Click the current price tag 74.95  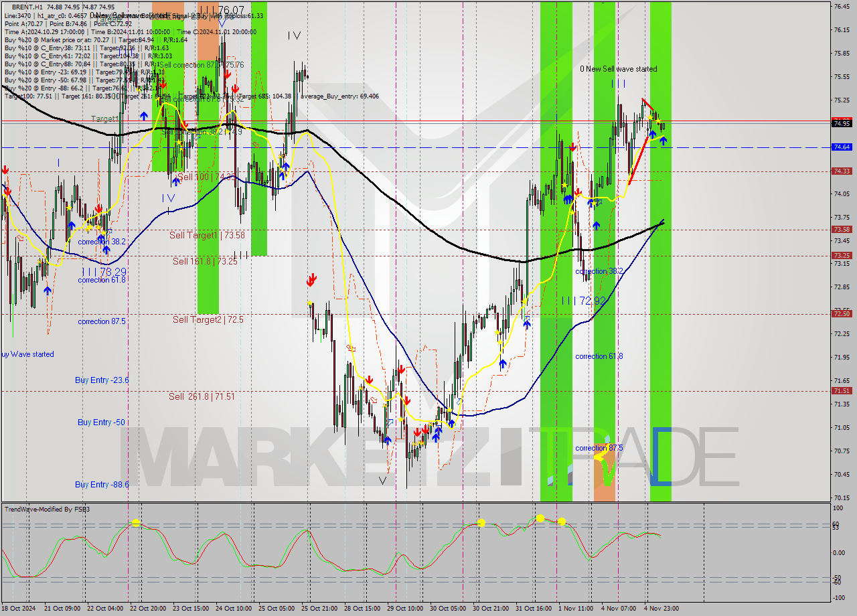[842, 123]
